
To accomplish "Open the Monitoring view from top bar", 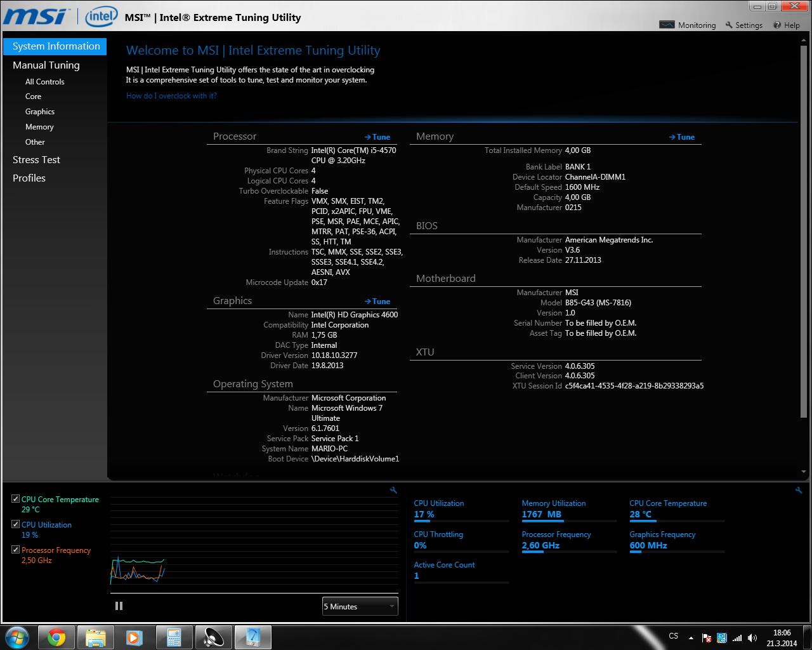I will pyautogui.click(x=688, y=25).
